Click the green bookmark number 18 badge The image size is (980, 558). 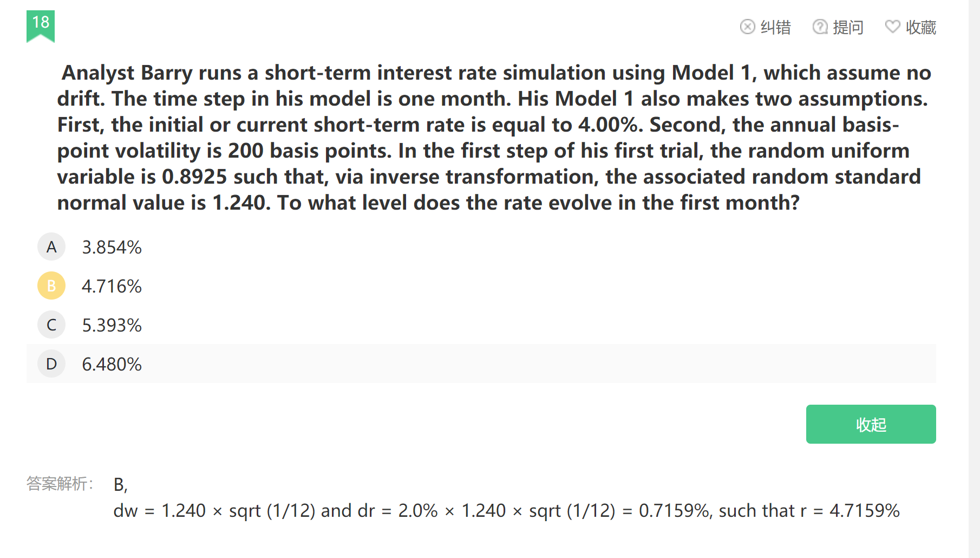pyautogui.click(x=41, y=25)
